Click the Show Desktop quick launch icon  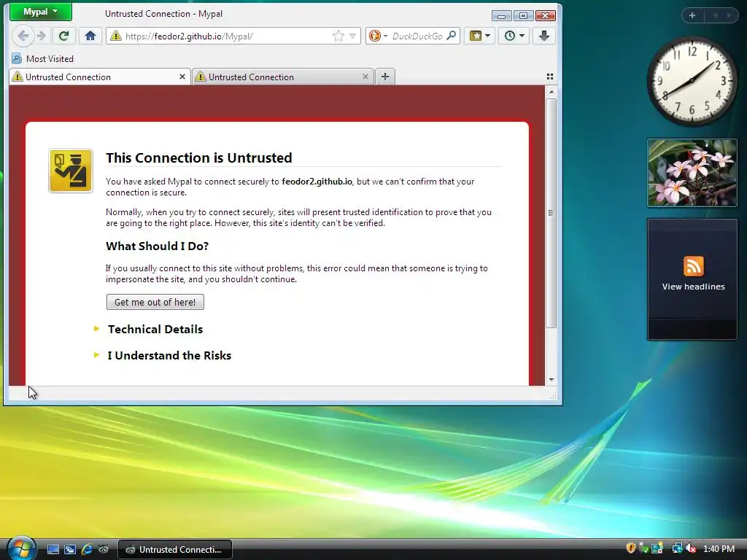point(53,550)
